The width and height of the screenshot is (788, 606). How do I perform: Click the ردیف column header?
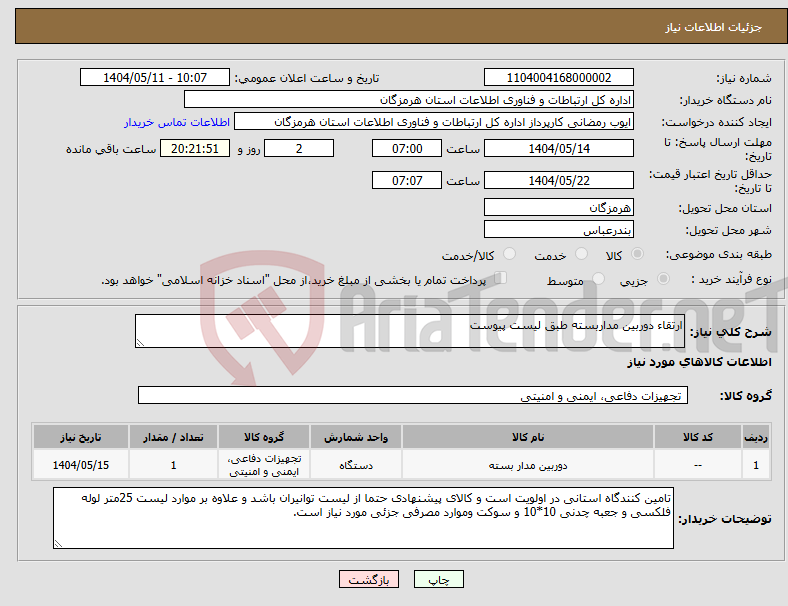click(x=755, y=437)
